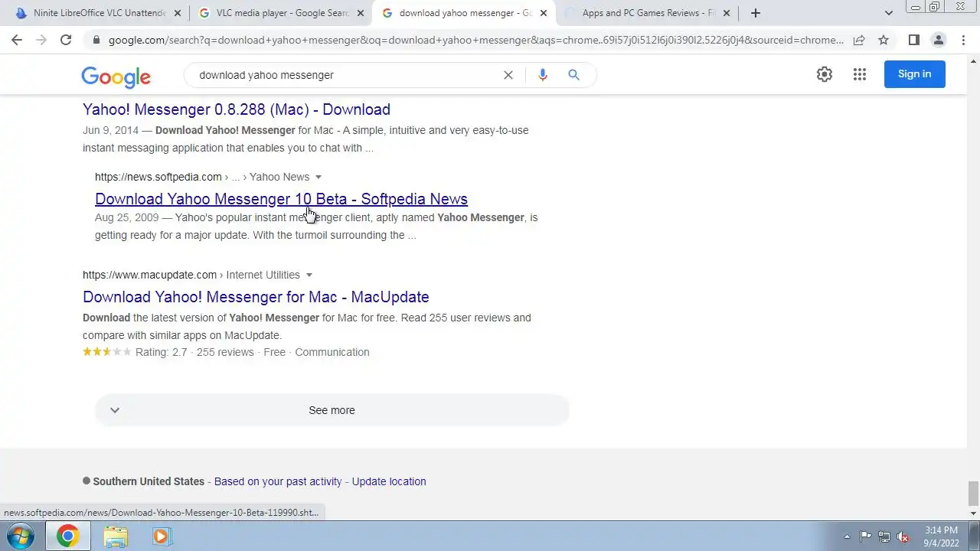Close the Apps and PC Games Reviews tab
980x551 pixels.
coord(727,13)
